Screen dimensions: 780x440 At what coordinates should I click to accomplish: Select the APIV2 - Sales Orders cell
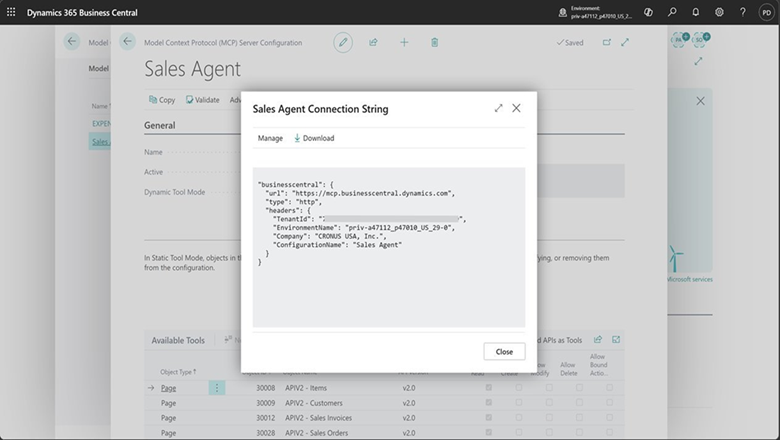[x=316, y=433]
